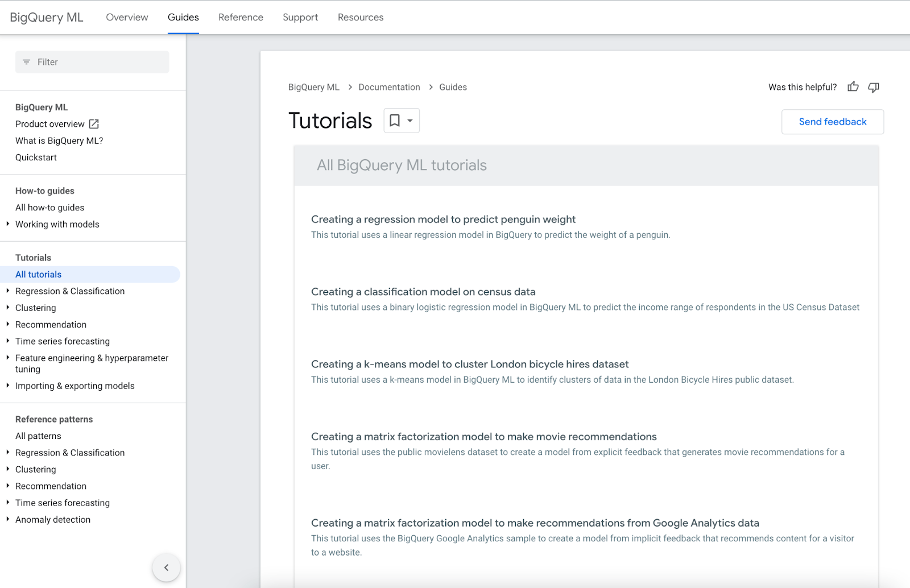This screenshot has width=910, height=588.
Task: Expand Anomaly detection section
Action: pyautogui.click(x=7, y=519)
